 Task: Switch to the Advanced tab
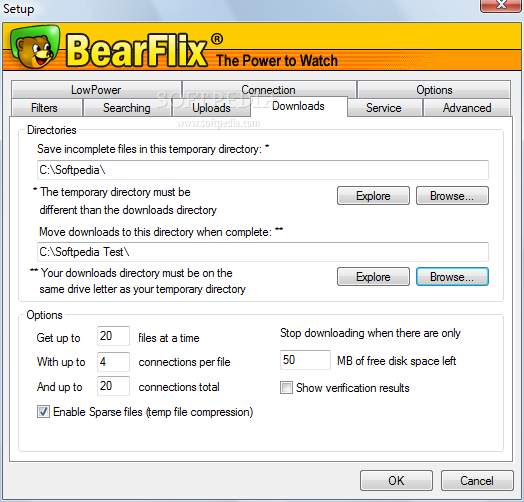coord(467,108)
